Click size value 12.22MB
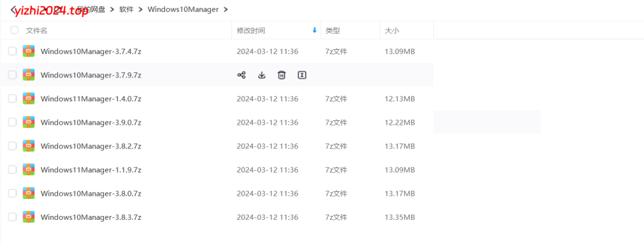Screen dimensions: 644x243 (399, 122)
